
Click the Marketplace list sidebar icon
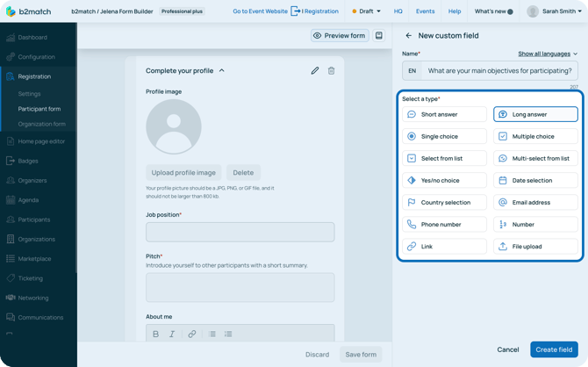pos(11,258)
